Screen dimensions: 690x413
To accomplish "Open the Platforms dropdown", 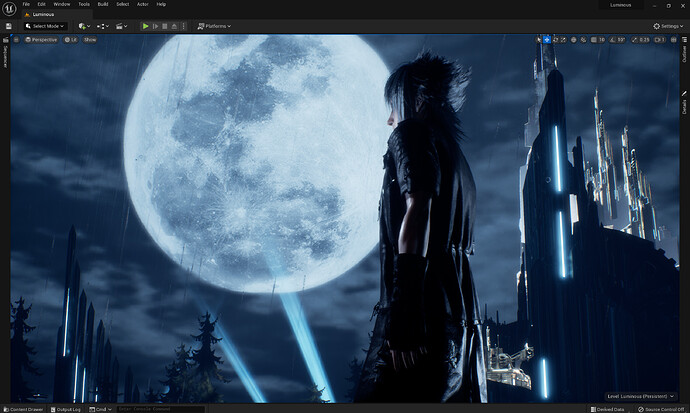I will (x=214, y=26).
